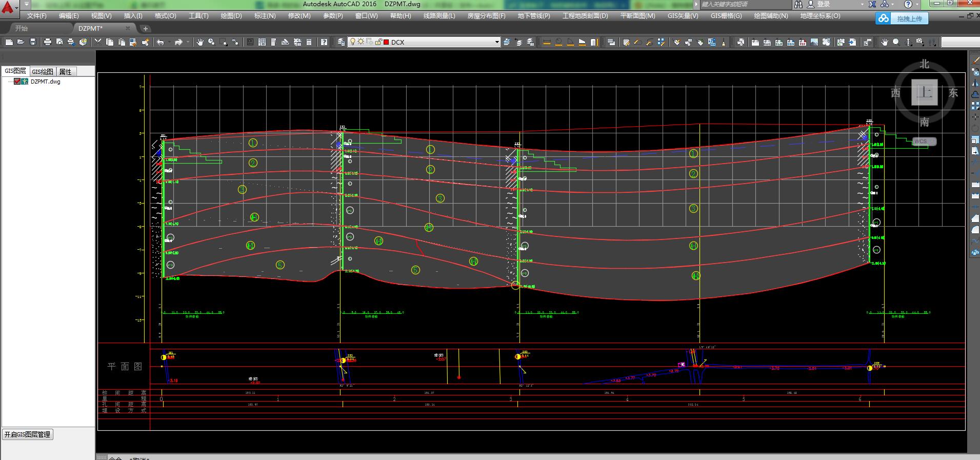Activate Pan hand tool in standard toolbar
This screenshot has width=980, height=460.
199,42
